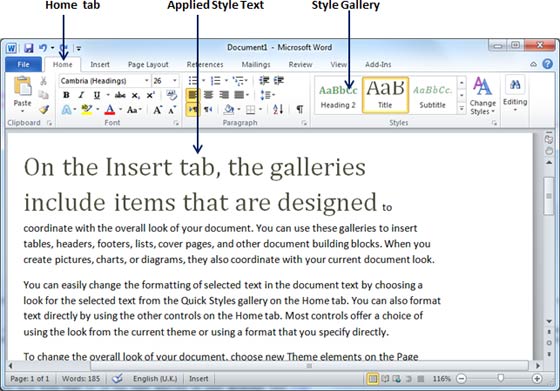The width and height of the screenshot is (560, 391).
Task: Apply the Heading 2 style
Action: tap(338, 95)
